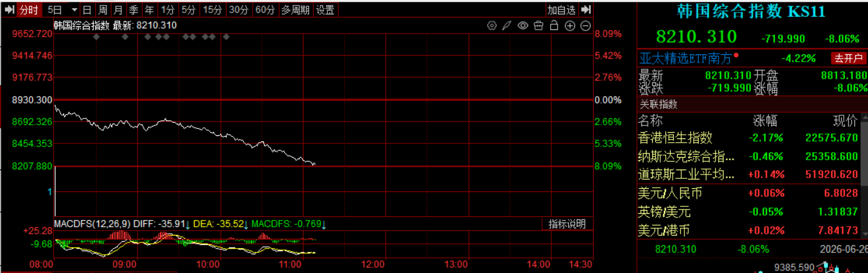The width and height of the screenshot is (868, 273).
Task: Click the 2026-06-26 date in footer
Action: (844, 249)
